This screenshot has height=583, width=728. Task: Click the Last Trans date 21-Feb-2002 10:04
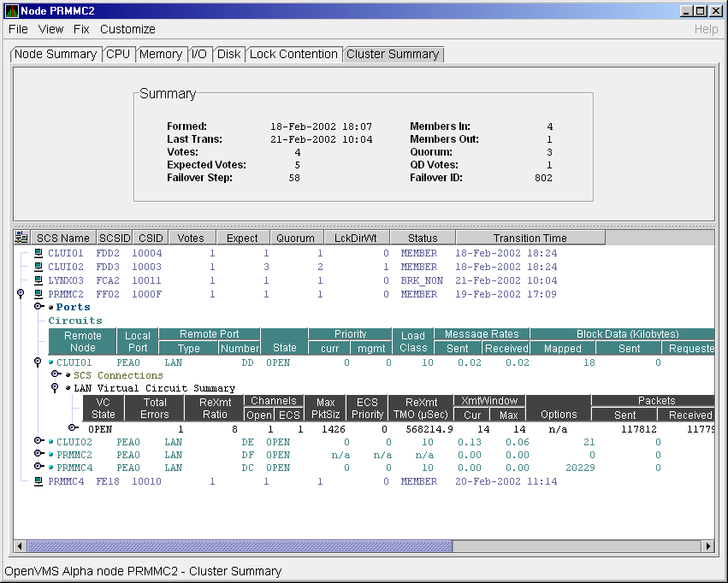pyautogui.click(x=322, y=139)
